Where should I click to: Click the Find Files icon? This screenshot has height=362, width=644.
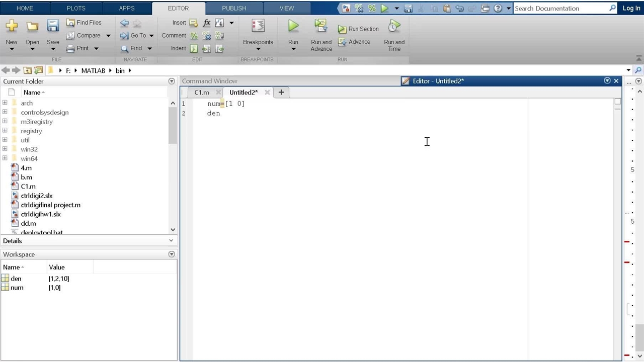pyautogui.click(x=71, y=23)
